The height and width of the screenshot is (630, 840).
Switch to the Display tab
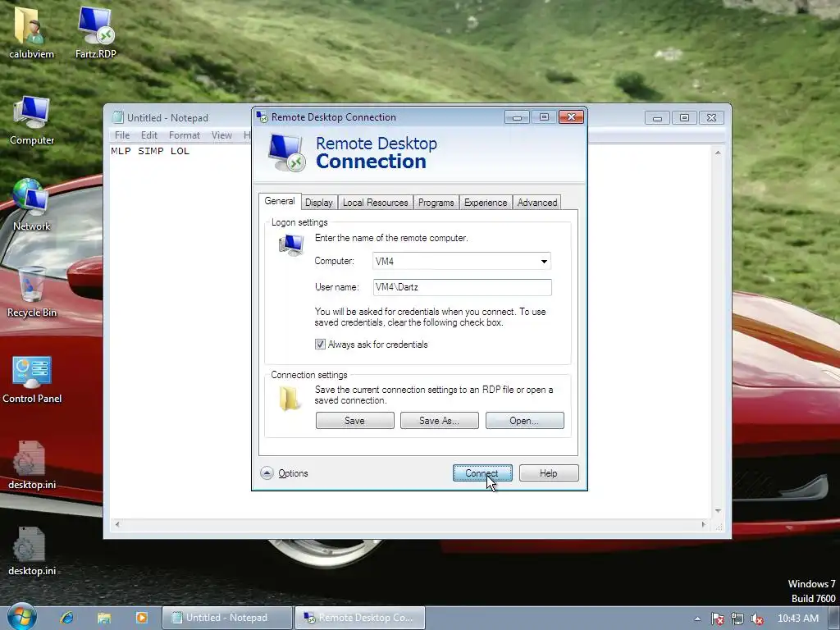click(x=319, y=203)
